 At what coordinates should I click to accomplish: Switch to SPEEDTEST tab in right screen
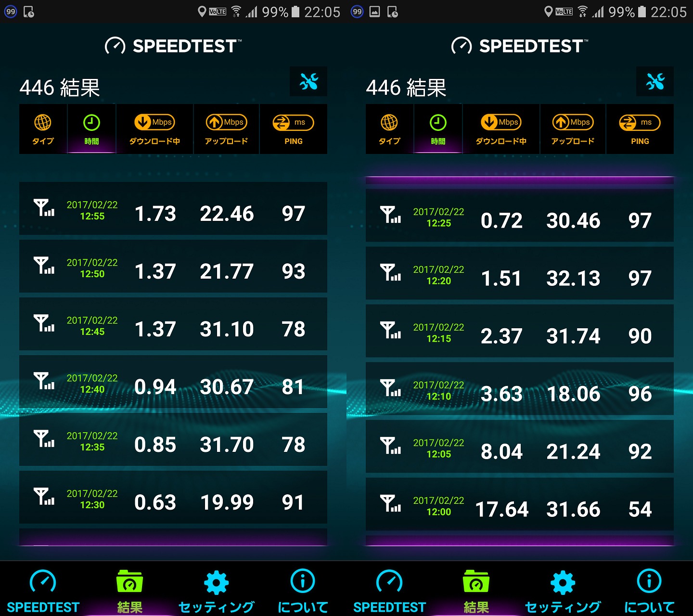click(390, 591)
